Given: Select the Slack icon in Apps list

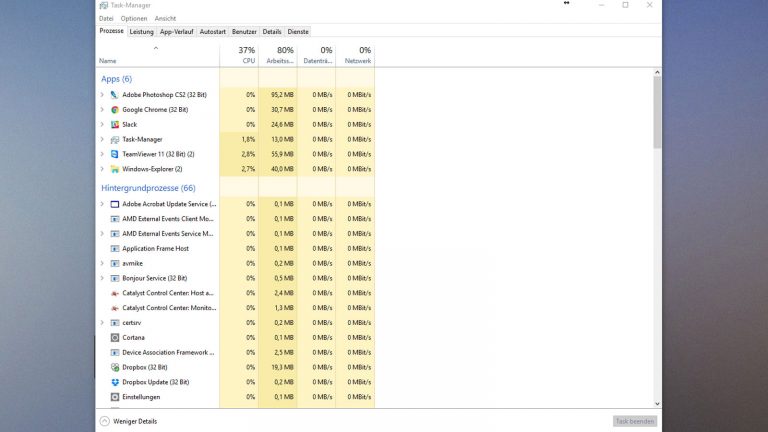Looking at the screenshot, I should [x=115, y=125].
